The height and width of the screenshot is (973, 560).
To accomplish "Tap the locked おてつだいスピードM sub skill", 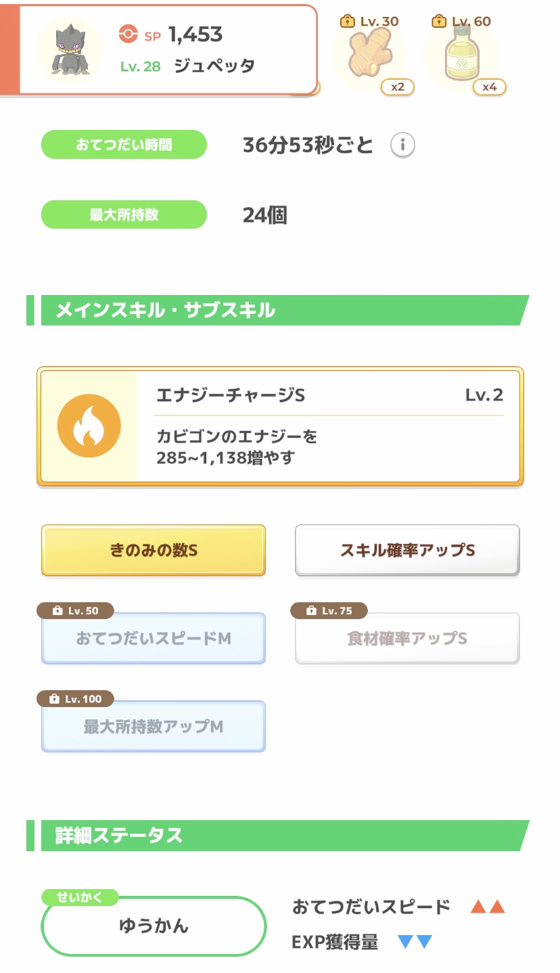I will click(154, 639).
